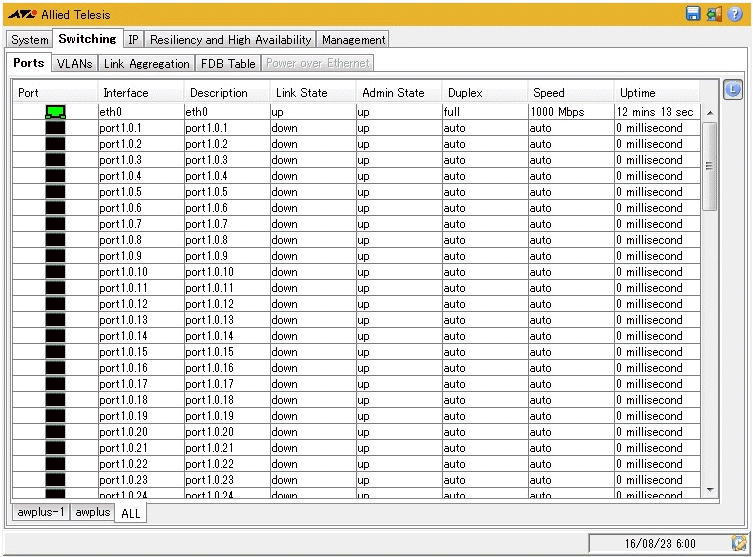Click the save configuration disk icon
The height and width of the screenshot is (557, 753).
[692, 14]
